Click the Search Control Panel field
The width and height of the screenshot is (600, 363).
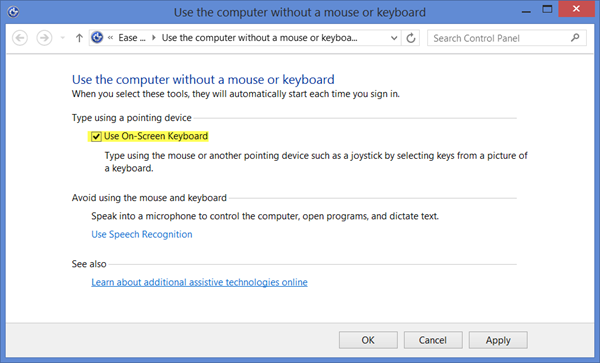coord(507,38)
